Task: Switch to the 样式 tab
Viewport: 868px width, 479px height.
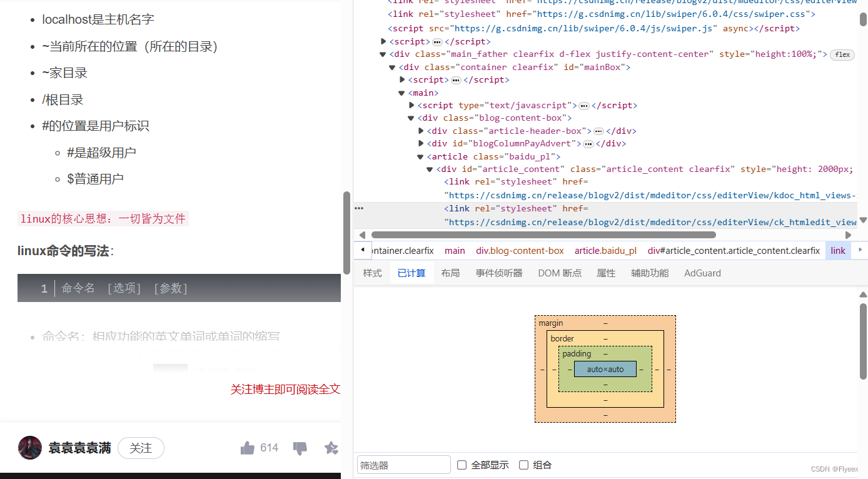Action: coord(373,273)
